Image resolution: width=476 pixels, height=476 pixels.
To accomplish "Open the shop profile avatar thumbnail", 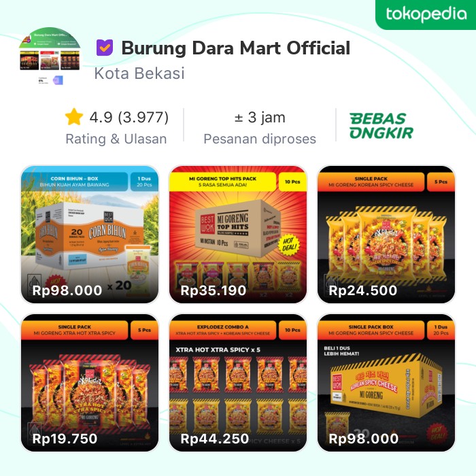I will (50, 56).
